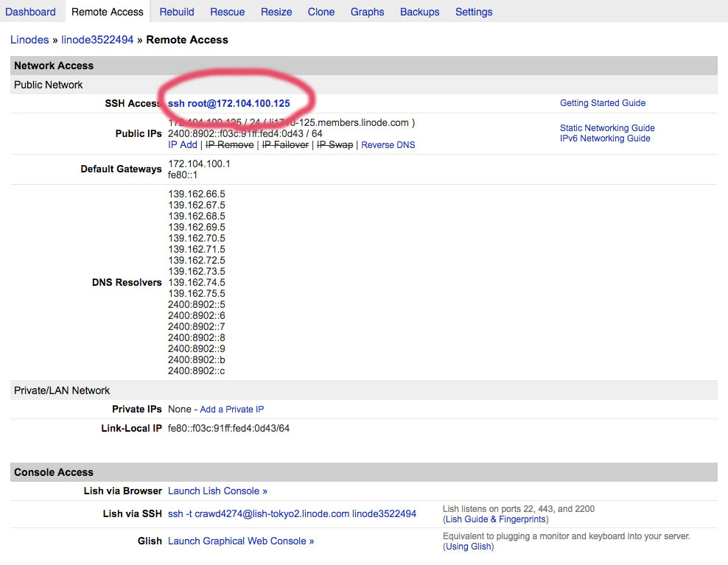Open the Static Networking Guide
This screenshot has height=565, width=728.
607,127
